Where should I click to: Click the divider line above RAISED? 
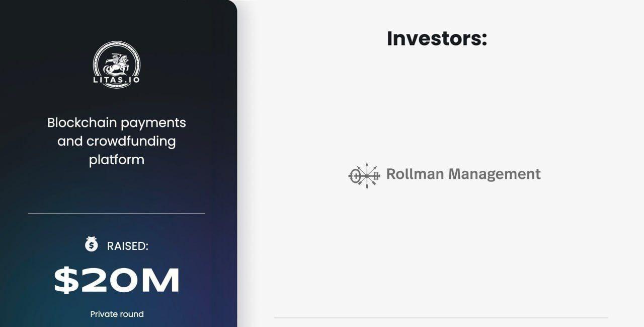117,214
